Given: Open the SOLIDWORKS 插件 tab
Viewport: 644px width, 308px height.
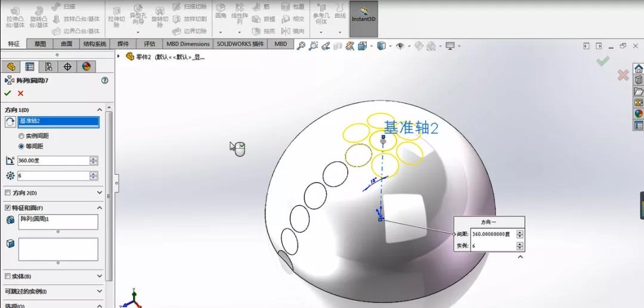Looking at the screenshot, I should pos(240,44).
